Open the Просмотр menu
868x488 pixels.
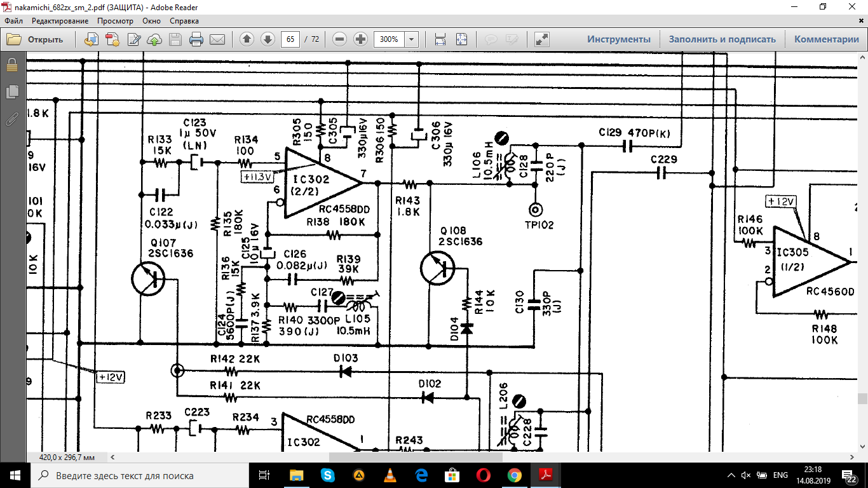coord(115,21)
